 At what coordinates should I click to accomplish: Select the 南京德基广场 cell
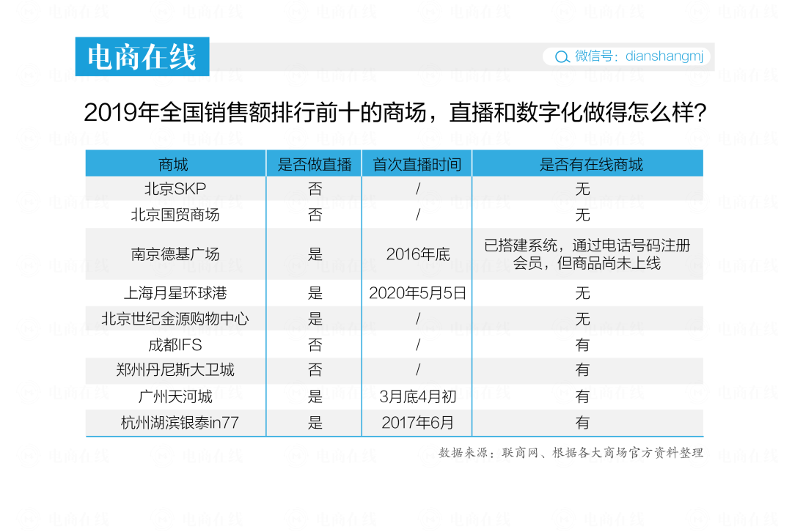[175, 254]
